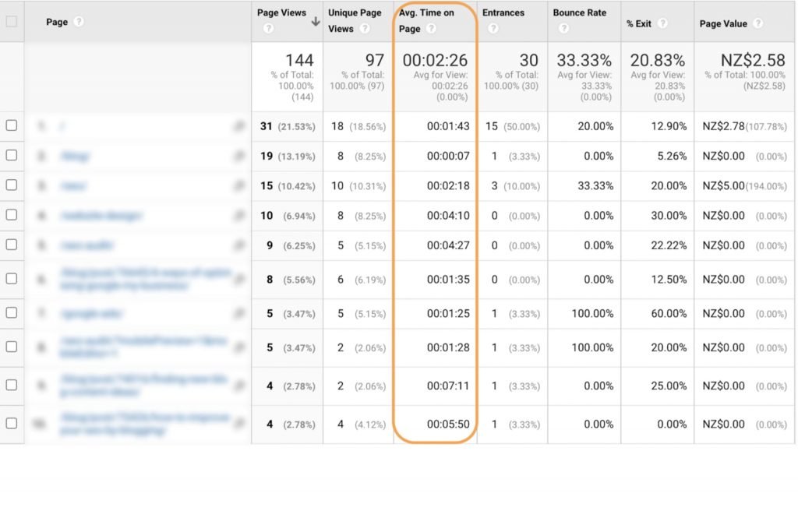Screen dimensions: 798x532
Task: Open the help icon beside Unique Page Views
Action: point(365,29)
